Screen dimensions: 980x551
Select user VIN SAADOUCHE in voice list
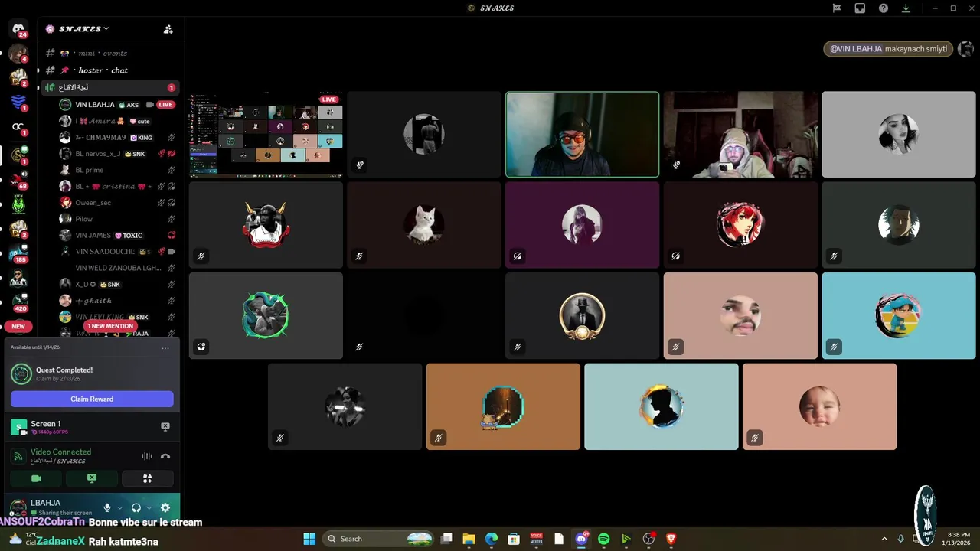(118, 251)
